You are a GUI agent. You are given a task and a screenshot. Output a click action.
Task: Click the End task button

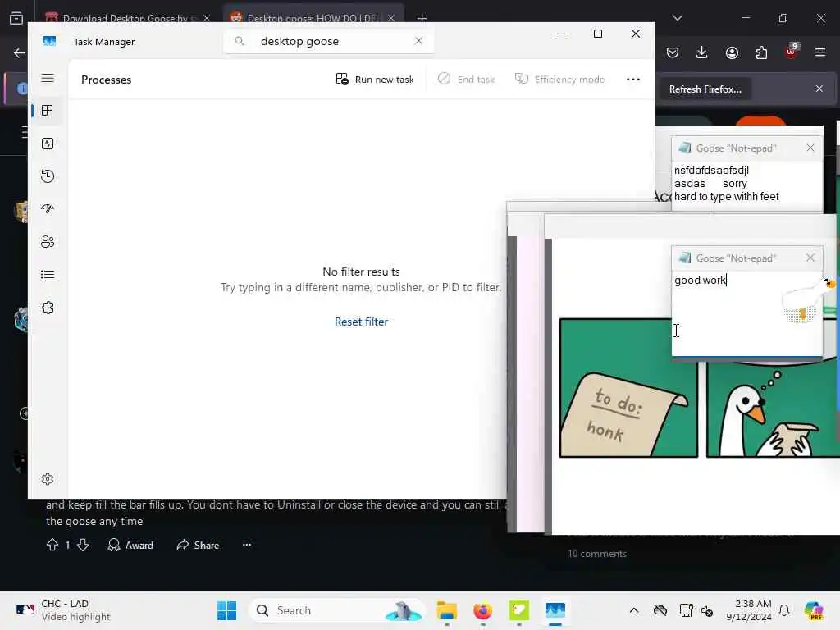click(x=466, y=80)
